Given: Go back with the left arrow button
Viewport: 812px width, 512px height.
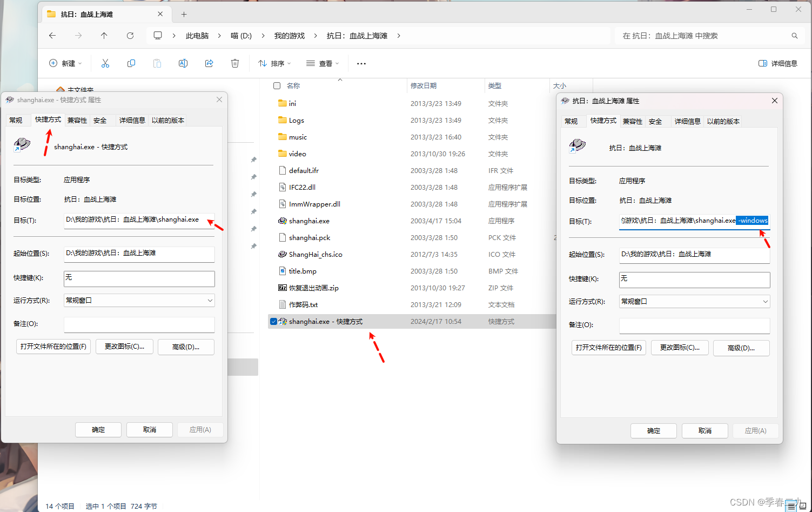Looking at the screenshot, I should (52, 36).
